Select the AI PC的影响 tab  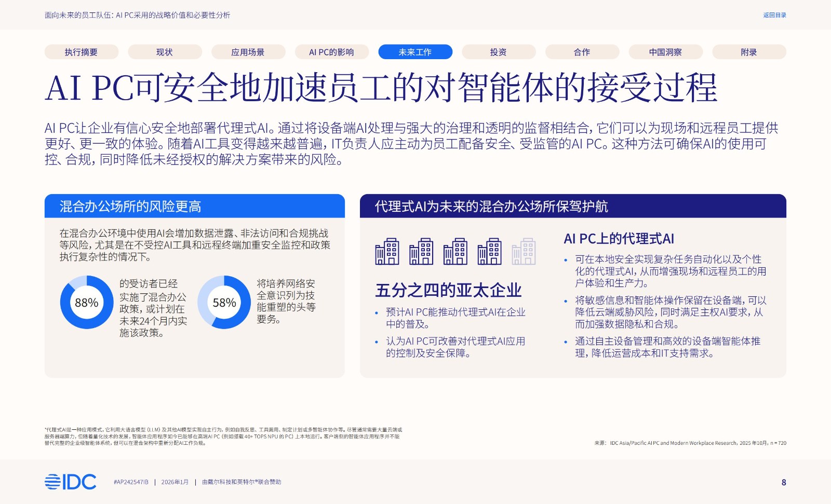[x=331, y=52]
